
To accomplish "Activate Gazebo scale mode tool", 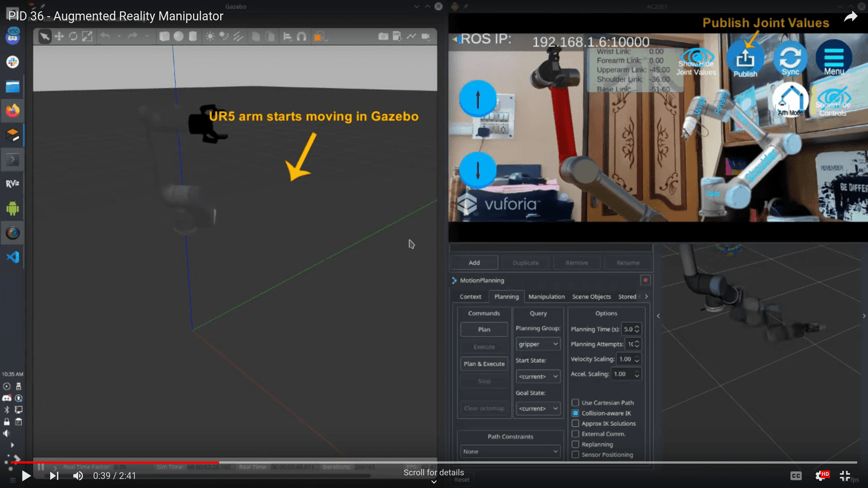I will [87, 37].
